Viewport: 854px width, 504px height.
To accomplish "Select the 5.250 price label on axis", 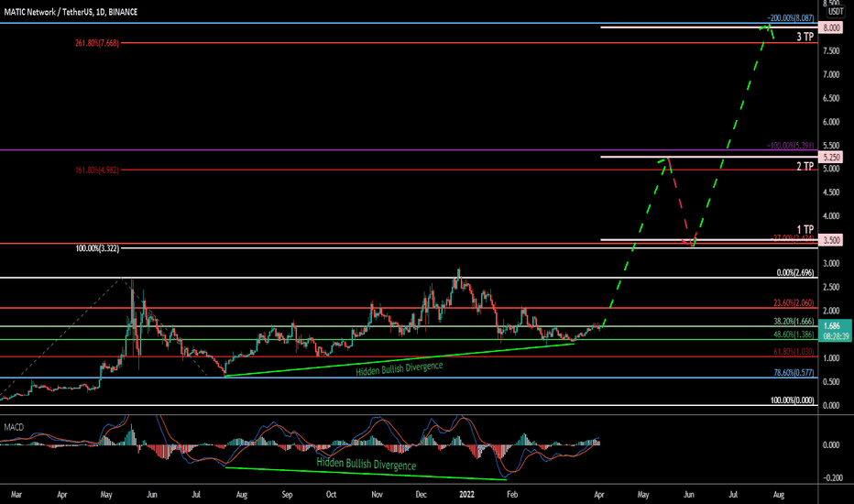I will [831, 158].
